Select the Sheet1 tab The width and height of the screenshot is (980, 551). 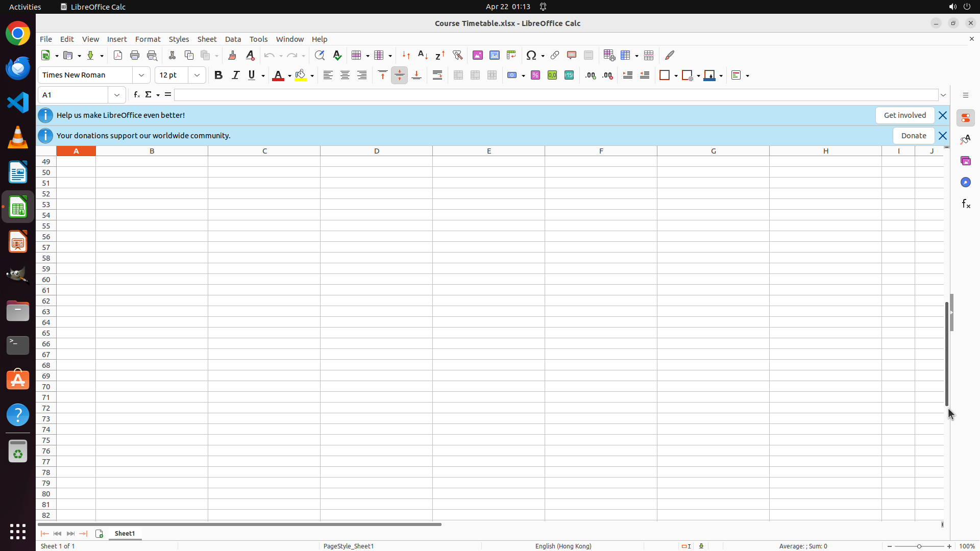click(x=125, y=533)
